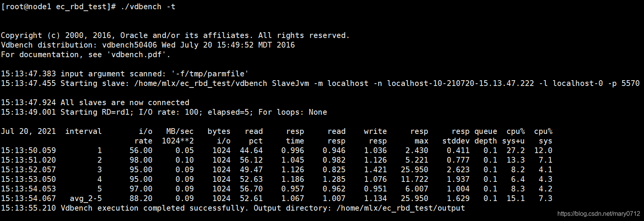644x221 pixels.
Task: Click MB/sec value '0.10'
Action: (185, 160)
